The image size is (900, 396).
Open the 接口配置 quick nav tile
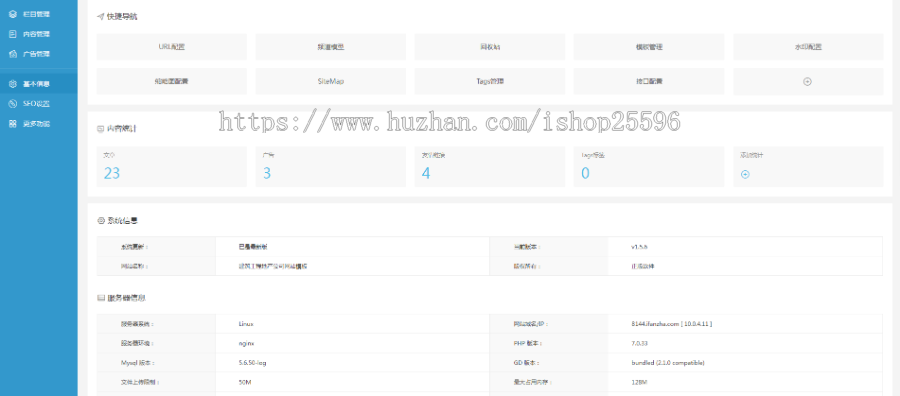coord(649,81)
